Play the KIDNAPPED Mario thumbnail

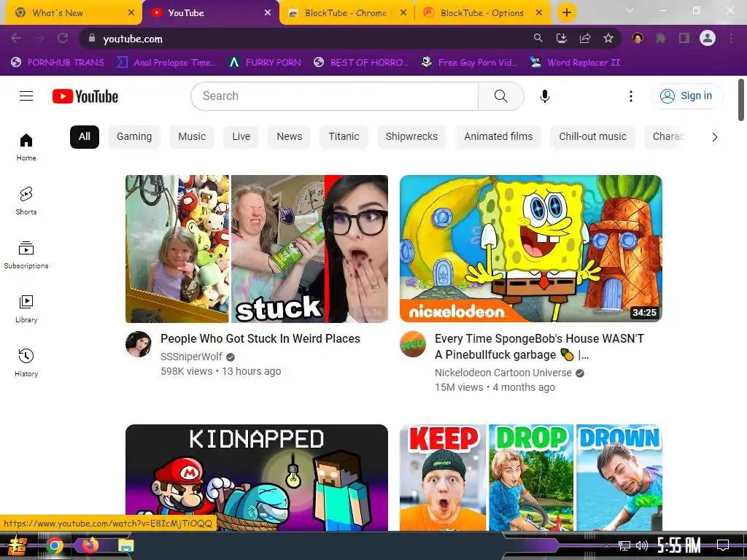click(257, 478)
